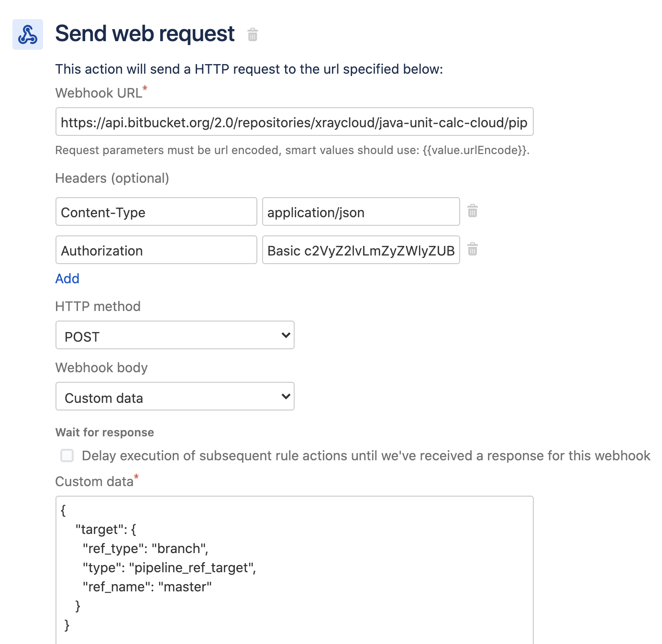Click the webhook icon beside the title
The height and width of the screenshot is (644, 662).
(x=28, y=34)
